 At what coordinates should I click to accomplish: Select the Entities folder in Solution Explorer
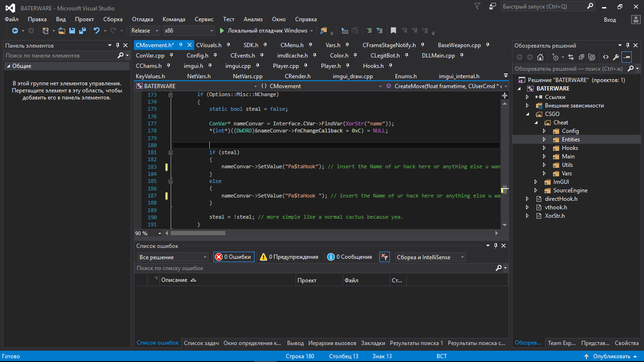click(x=570, y=140)
